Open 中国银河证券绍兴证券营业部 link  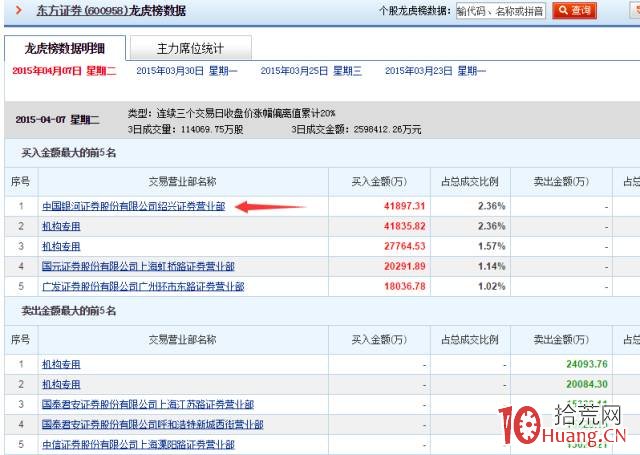pyautogui.click(x=133, y=206)
